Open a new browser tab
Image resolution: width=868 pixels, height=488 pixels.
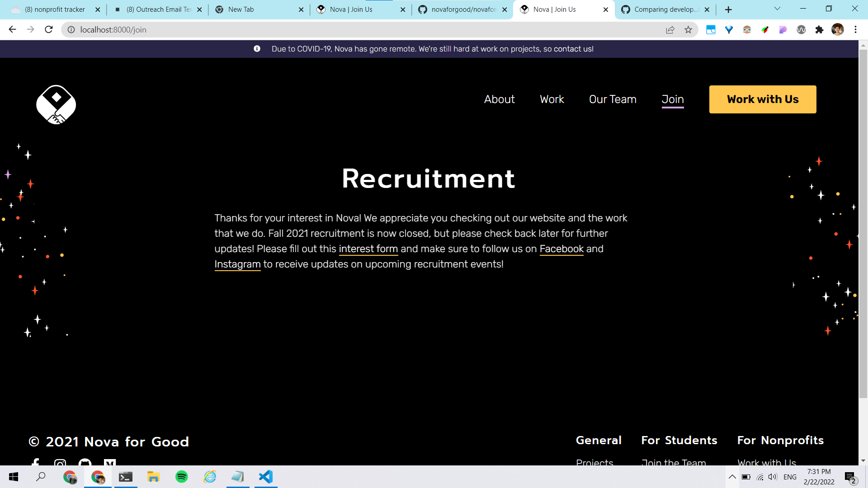[728, 9]
